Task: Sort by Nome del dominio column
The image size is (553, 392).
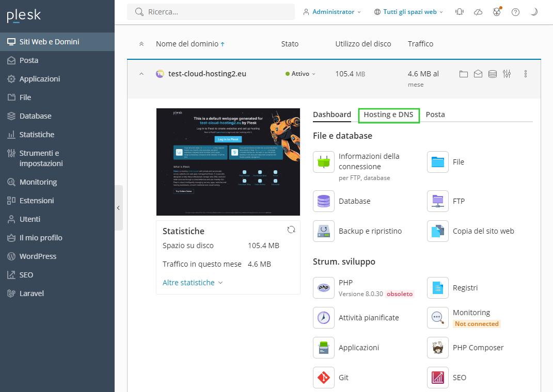Action: pyautogui.click(x=190, y=44)
